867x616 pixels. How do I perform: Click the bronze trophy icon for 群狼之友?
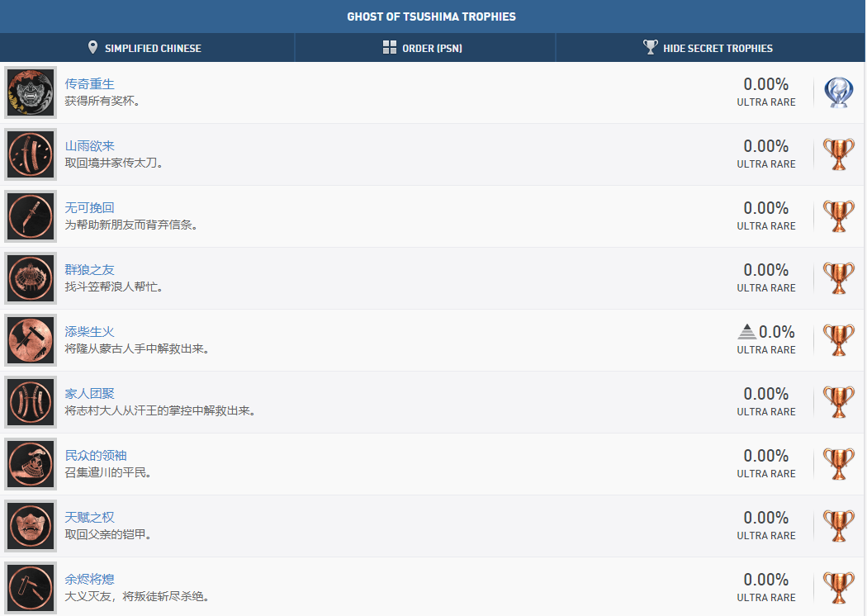(839, 278)
